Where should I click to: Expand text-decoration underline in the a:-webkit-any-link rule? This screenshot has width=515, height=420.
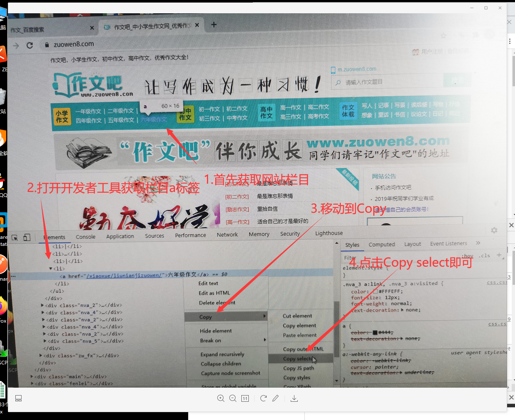(401, 372)
